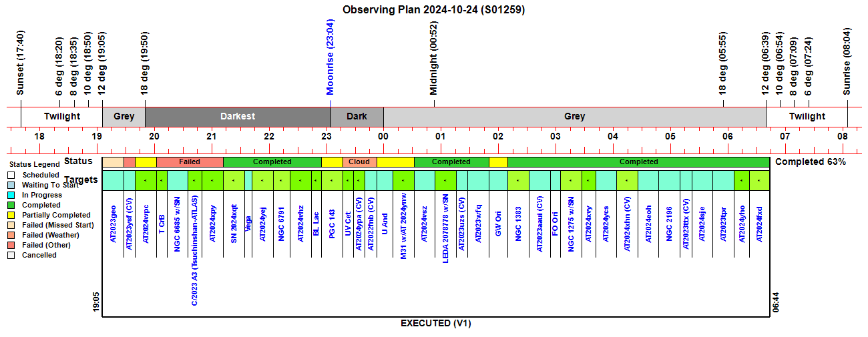Viewport: 868px width, 337px height.
Task: Select the yellow Partially Completed legend swatch
Action: click(x=10, y=216)
